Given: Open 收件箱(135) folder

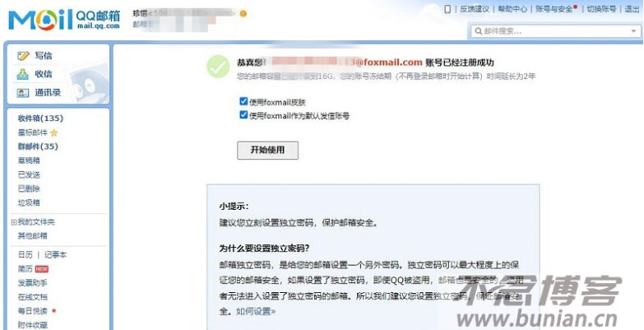Looking at the screenshot, I should click(x=40, y=119).
